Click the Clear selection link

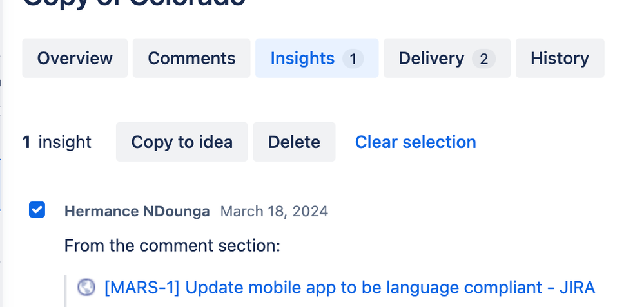(415, 142)
